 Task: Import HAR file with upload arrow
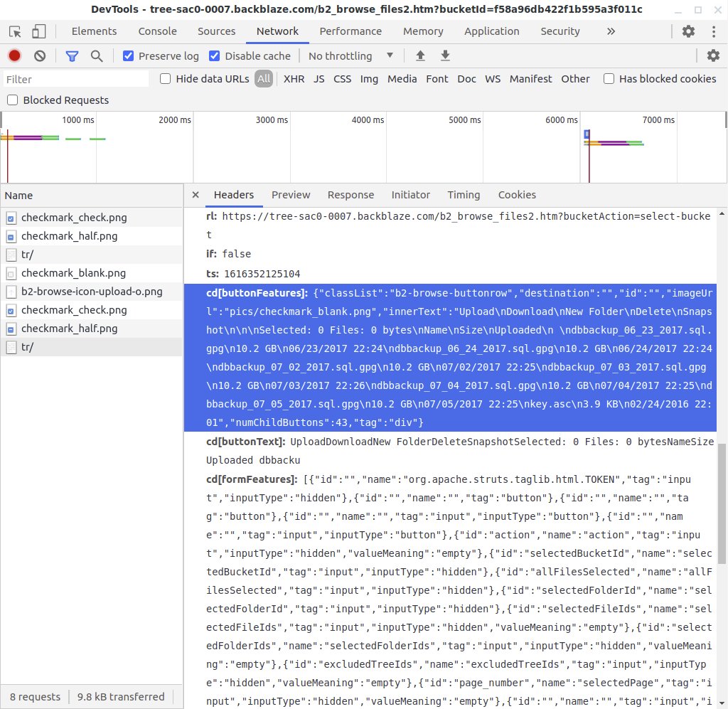[420, 55]
